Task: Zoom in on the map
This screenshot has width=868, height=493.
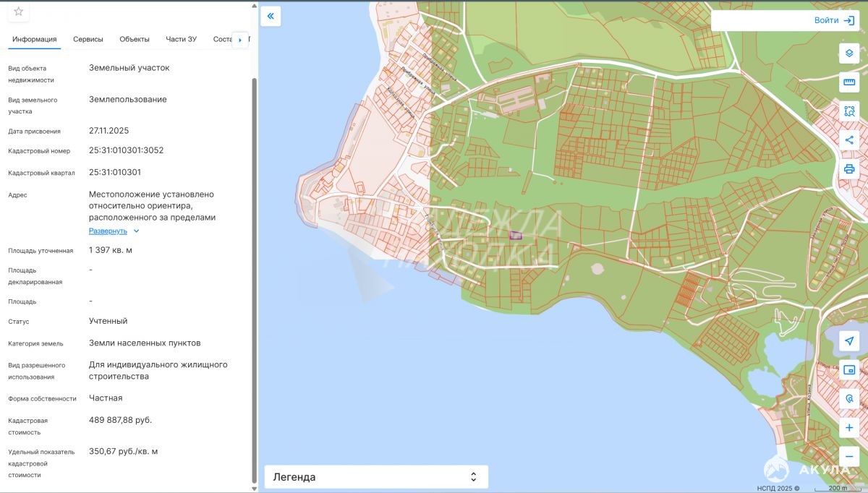Action: click(x=849, y=428)
